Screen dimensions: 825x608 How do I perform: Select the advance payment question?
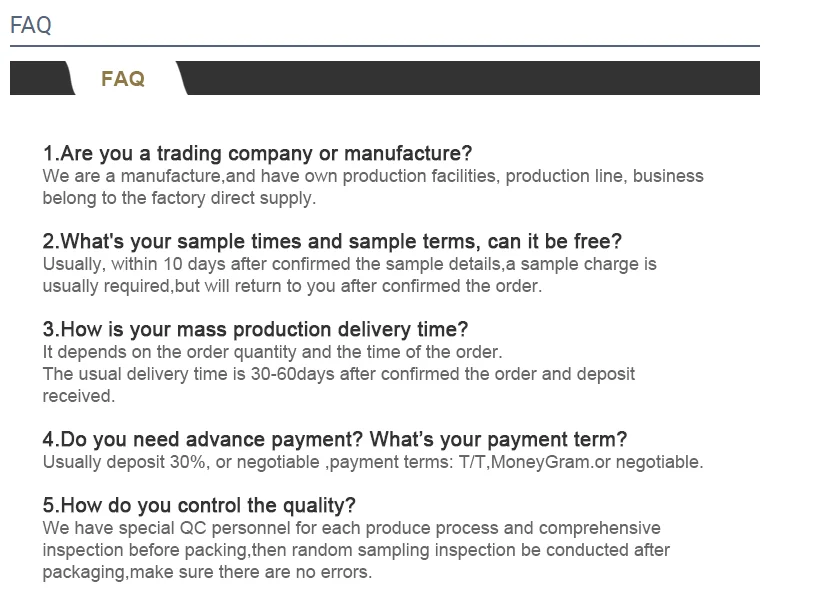point(335,440)
